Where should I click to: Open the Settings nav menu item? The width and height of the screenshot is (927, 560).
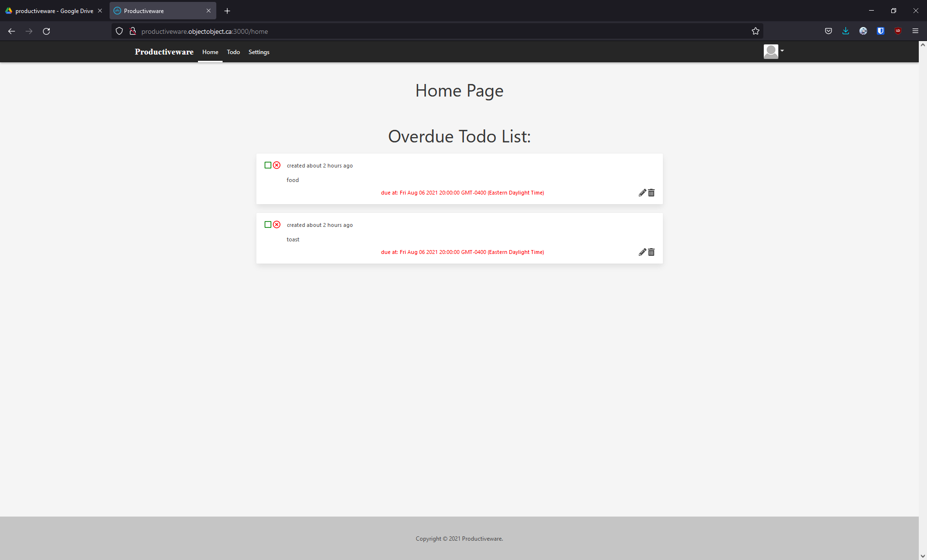click(x=259, y=52)
